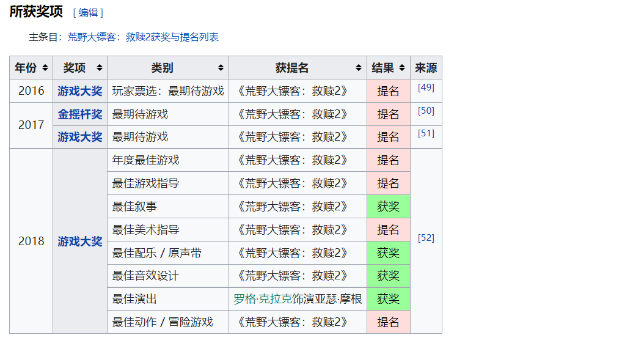Open the 金摇杆奖 link
This screenshot has height=343, width=644.
[80, 114]
